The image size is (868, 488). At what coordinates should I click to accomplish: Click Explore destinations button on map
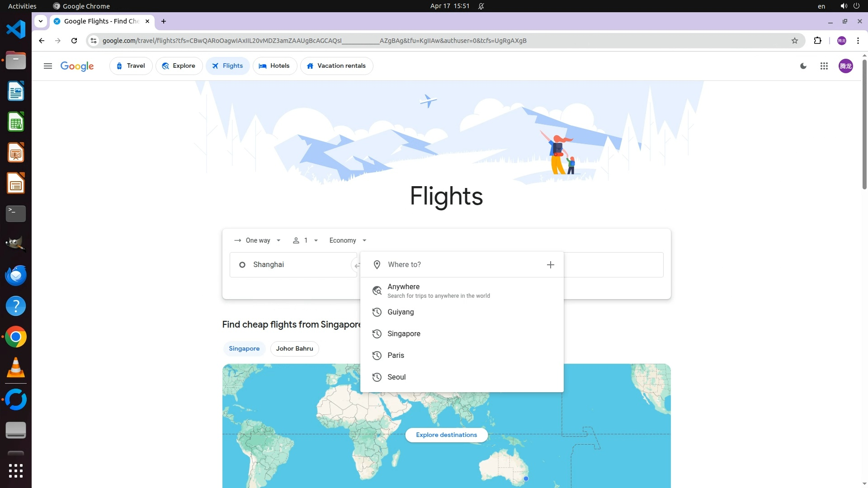pyautogui.click(x=446, y=435)
